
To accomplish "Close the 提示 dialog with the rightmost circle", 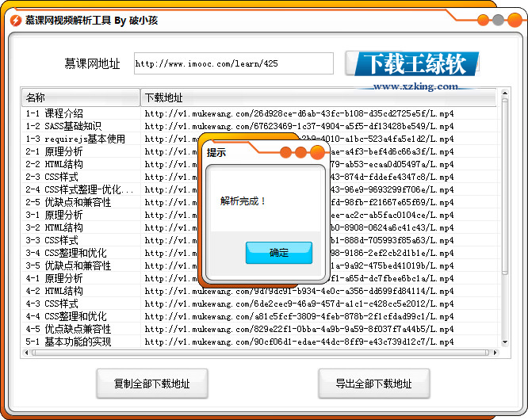I will click(x=317, y=152).
